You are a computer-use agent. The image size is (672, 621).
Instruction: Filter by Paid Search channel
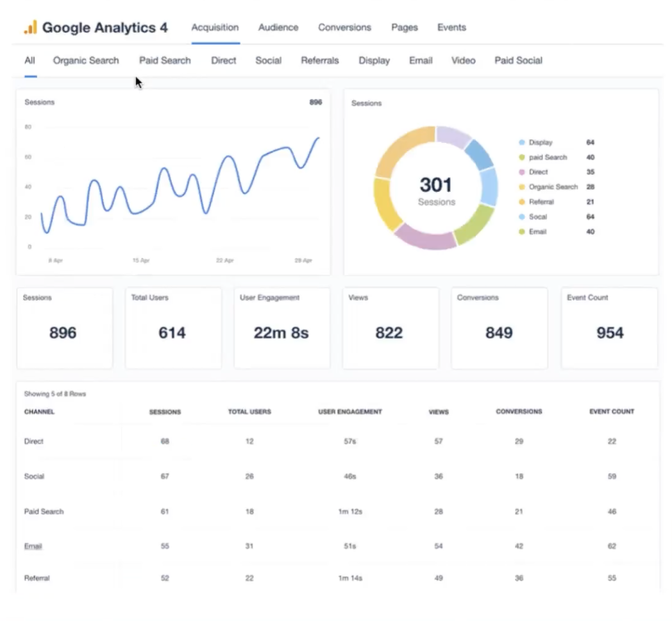pos(165,60)
